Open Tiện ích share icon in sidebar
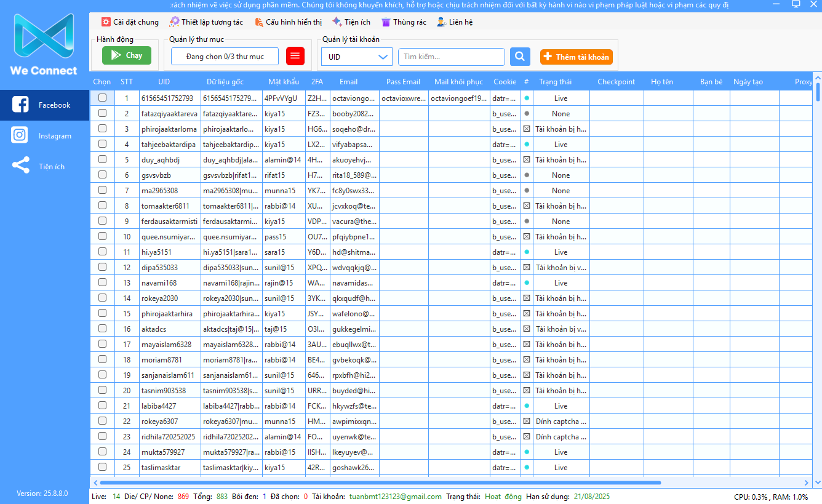 coord(21,166)
